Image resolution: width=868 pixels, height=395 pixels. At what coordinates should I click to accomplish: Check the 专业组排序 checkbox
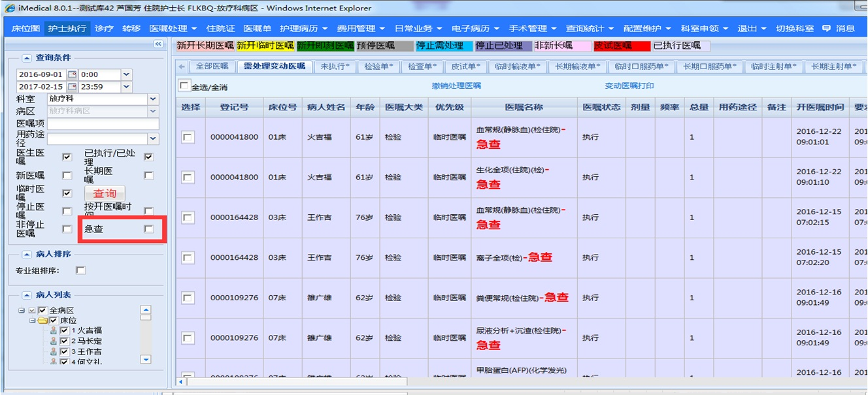point(80,270)
